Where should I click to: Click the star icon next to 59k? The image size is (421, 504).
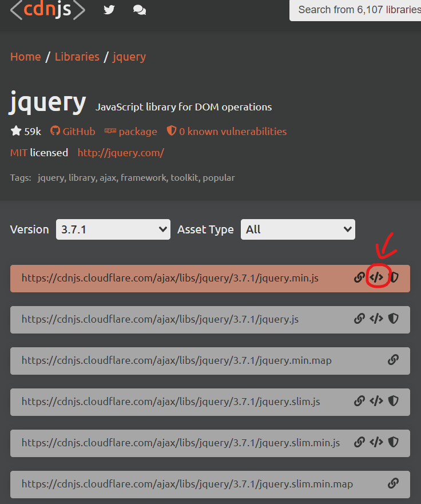tap(16, 131)
